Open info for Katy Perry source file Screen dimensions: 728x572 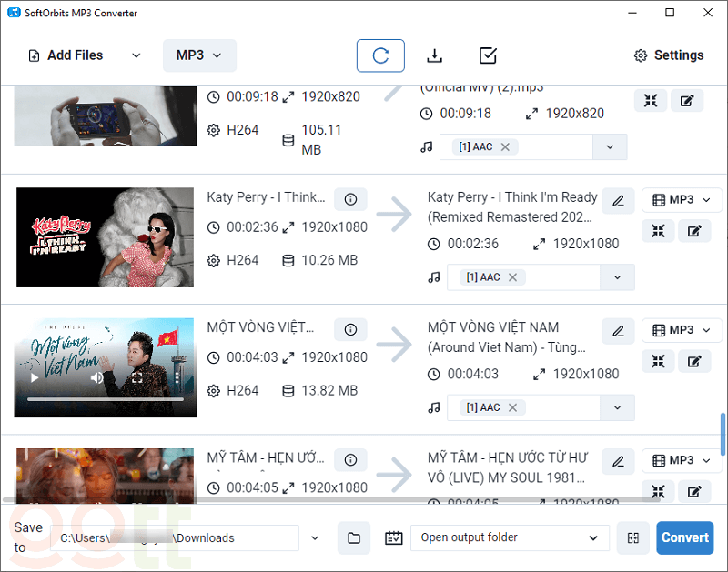[x=350, y=199]
